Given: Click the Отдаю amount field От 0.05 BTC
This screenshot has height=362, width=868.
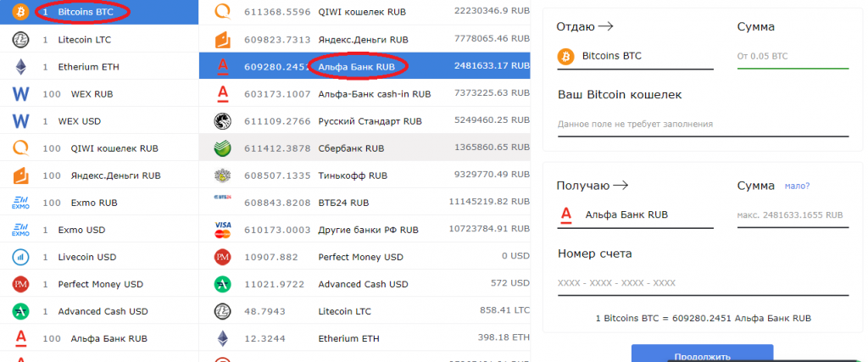Looking at the screenshot, I should 792,57.
